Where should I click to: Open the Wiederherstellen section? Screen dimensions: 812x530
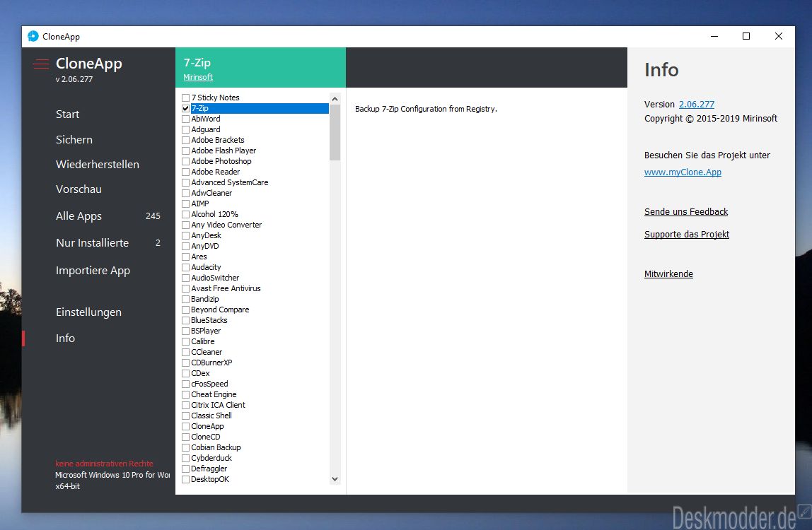pyautogui.click(x=98, y=165)
